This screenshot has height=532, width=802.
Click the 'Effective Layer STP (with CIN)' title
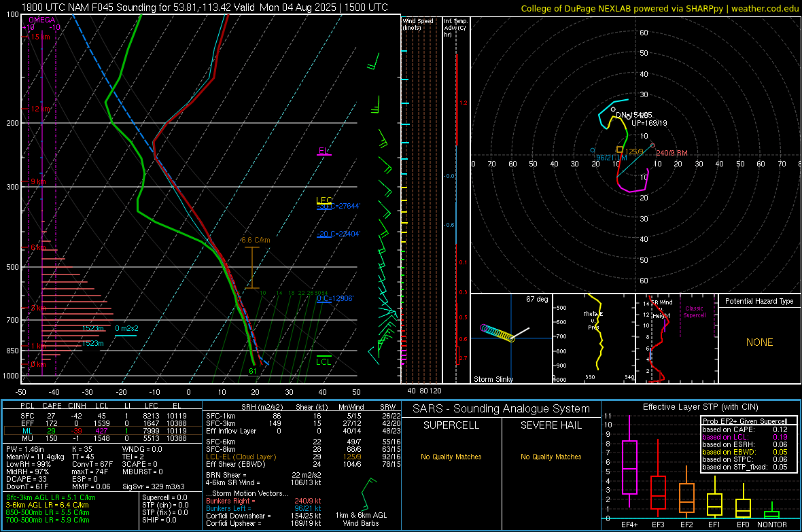[700, 407]
